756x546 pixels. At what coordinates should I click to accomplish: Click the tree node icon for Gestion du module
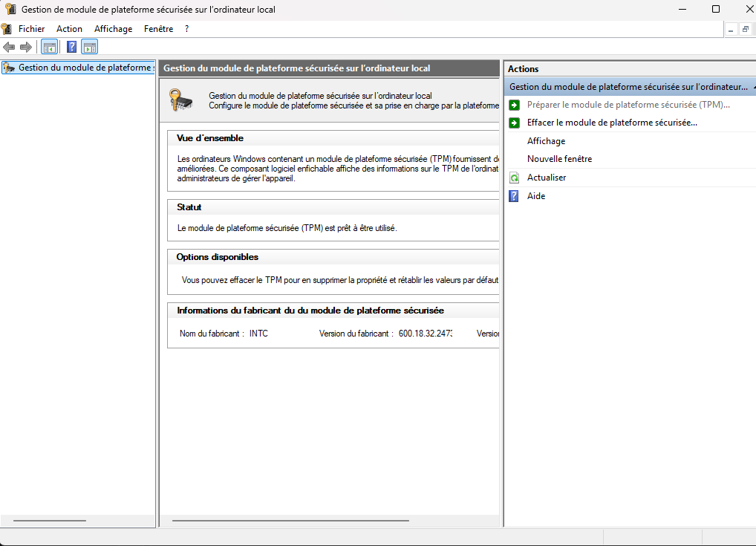[9, 68]
